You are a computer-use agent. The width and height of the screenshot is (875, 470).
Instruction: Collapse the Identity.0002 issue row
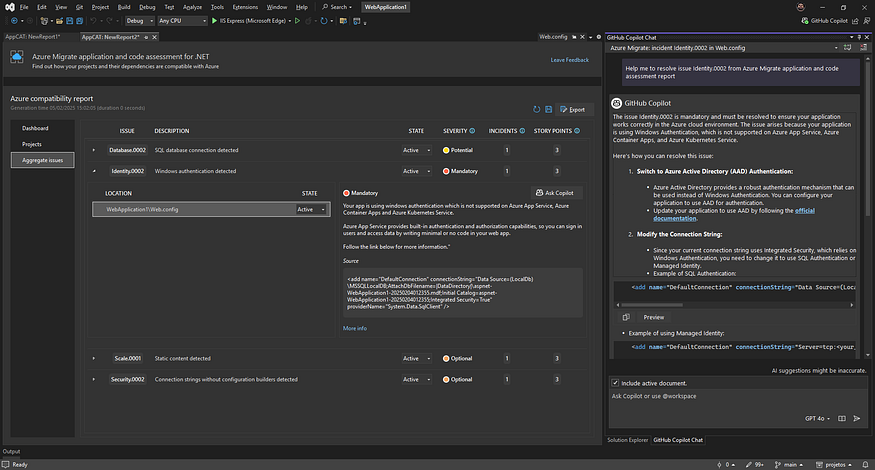[94, 171]
